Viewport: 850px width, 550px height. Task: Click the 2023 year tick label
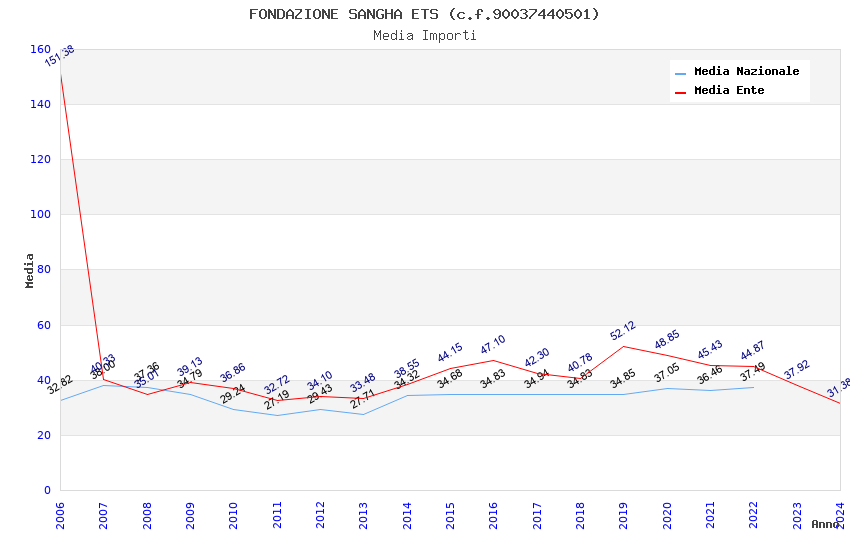(797, 515)
